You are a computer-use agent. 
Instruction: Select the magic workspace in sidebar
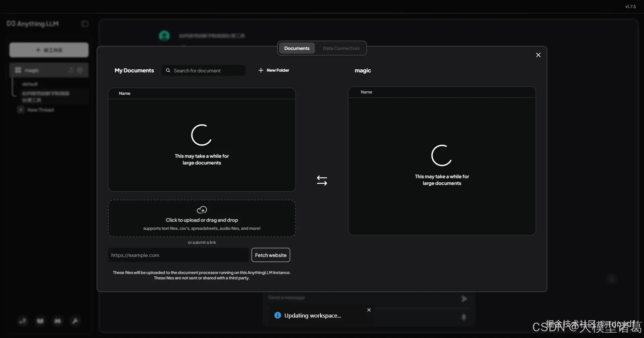click(49, 70)
